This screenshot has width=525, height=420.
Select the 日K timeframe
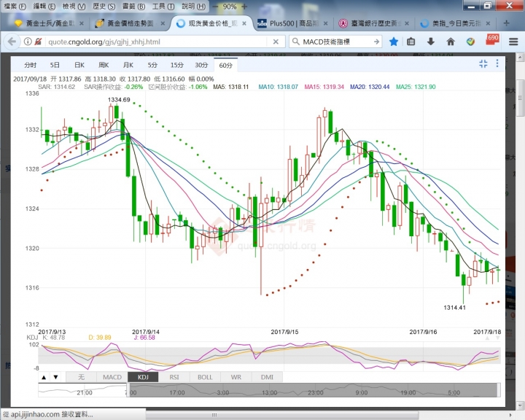tap(79, 65)
